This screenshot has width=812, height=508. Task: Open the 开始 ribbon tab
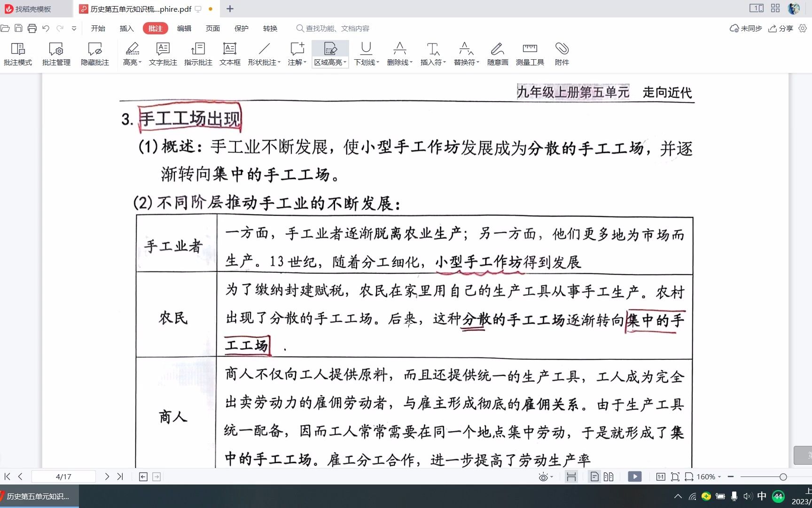pos(98,28)
